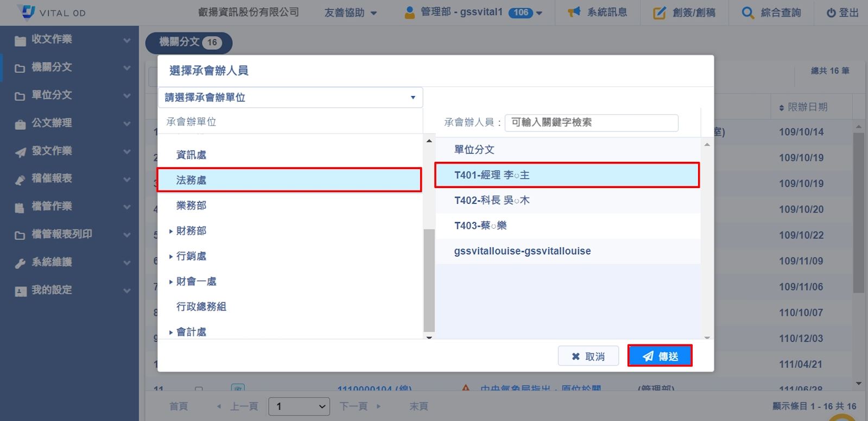Screen dimensions: 868x421
Task: Click the 取消 button
Action: (x=588, y=356)
